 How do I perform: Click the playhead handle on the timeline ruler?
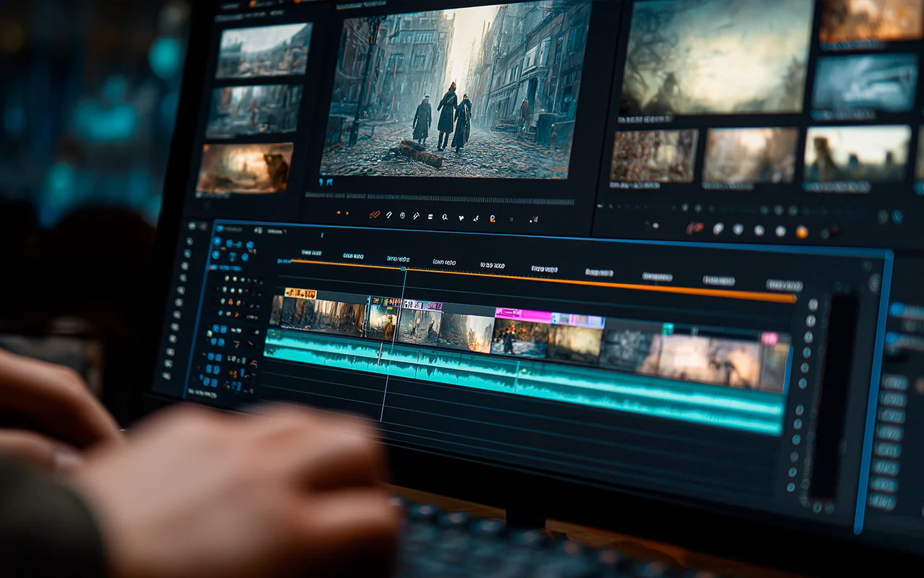pyautogui.click(x=404, y=269)
